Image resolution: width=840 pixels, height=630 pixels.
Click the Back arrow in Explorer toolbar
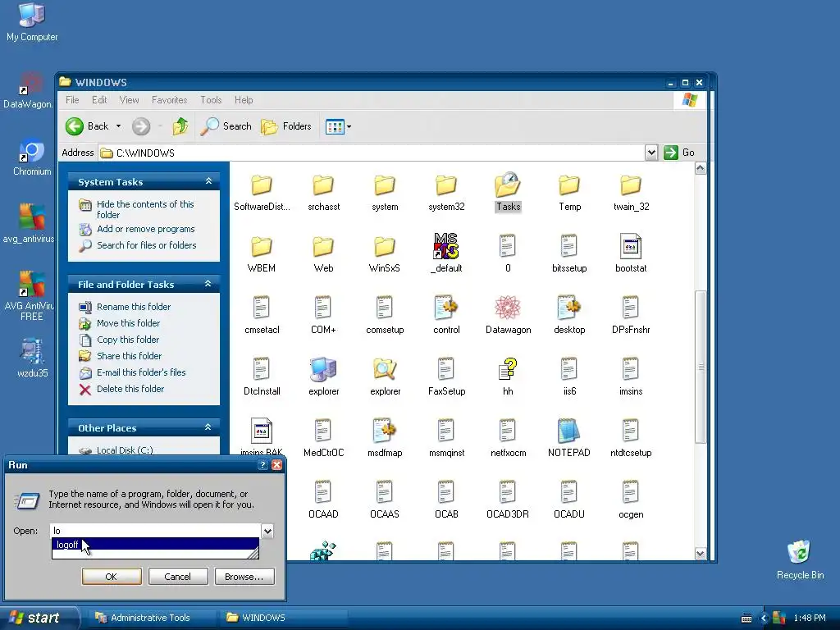click(75, 126)
